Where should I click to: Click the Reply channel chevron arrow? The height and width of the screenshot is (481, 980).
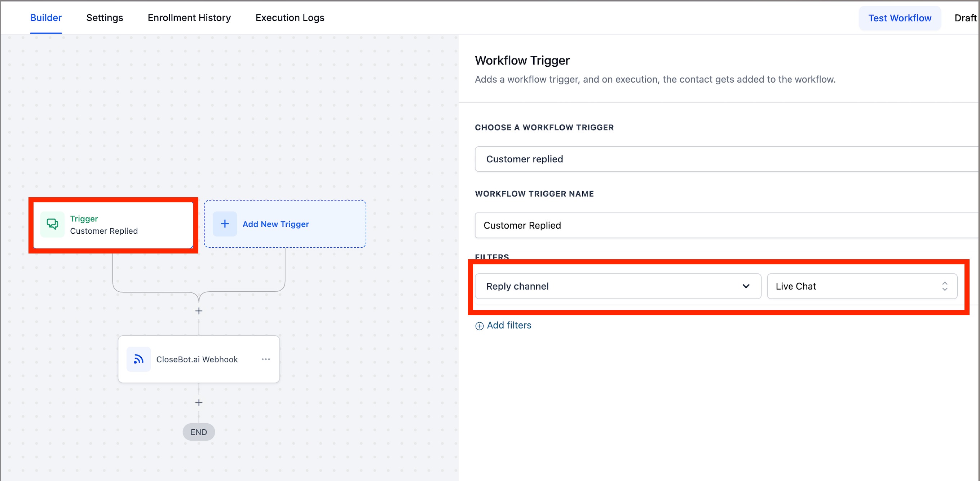tap(746, 286)
